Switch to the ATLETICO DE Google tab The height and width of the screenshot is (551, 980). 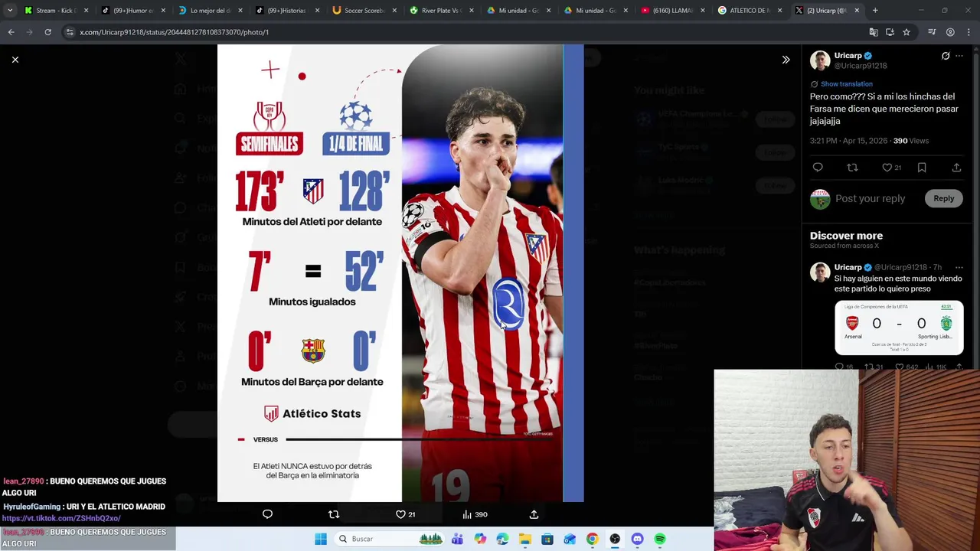click(x=752, y=11)
